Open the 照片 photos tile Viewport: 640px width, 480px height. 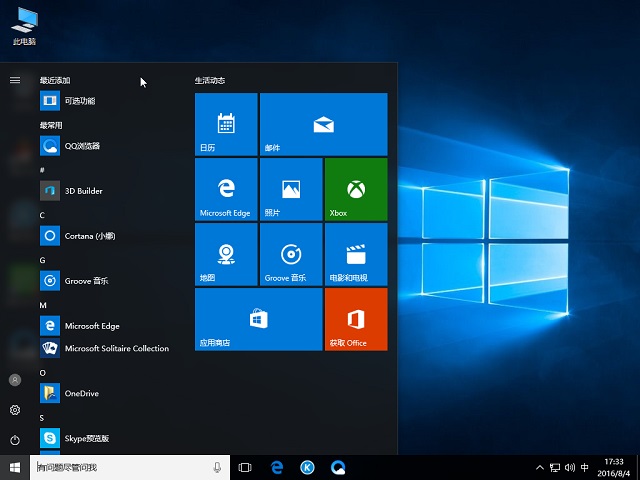click(x=291, y=189)
